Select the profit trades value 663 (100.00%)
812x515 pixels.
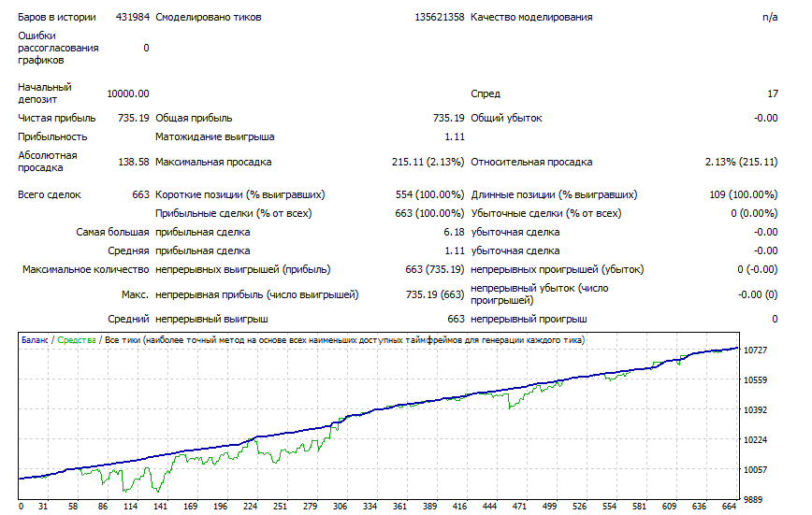tap(429, 213)
